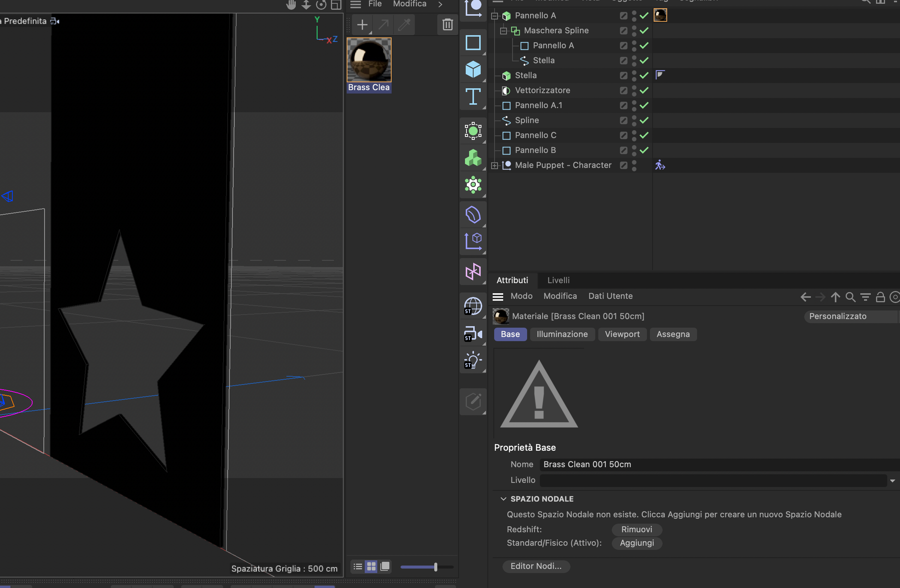Toggle visibility dots for Male Puppet - Character

[x=634, y=166]
